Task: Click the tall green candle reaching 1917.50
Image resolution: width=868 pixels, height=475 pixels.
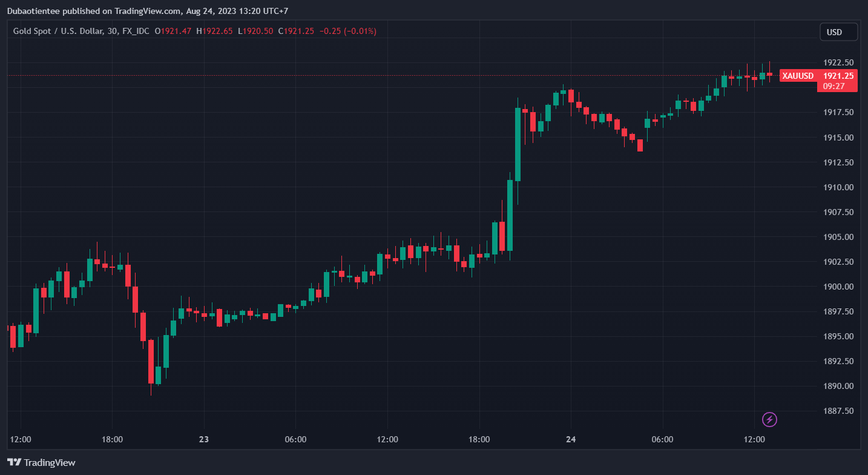Action: coord(518,144)
